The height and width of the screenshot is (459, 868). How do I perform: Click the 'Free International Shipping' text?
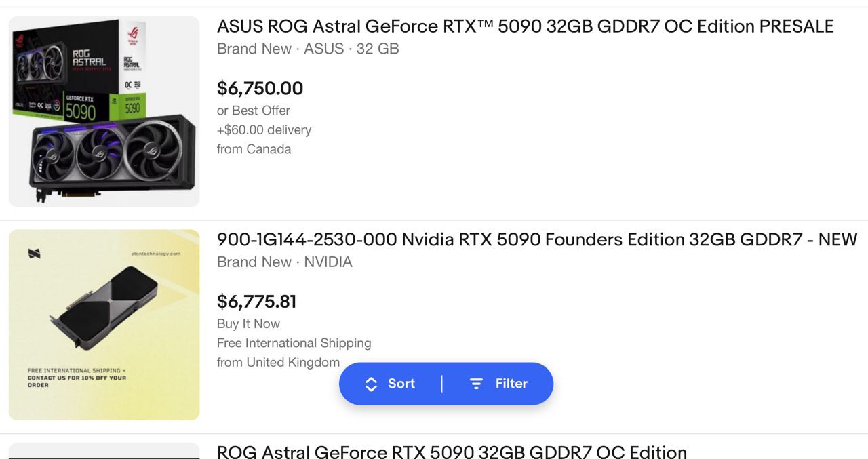pyautogui.click(x=294, y=343)
